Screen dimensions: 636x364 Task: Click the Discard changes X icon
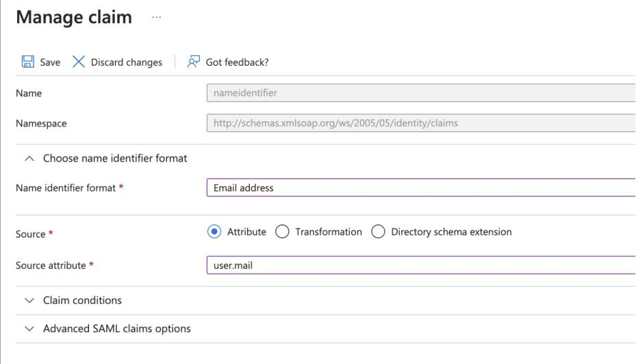click(x=78, y=62)
